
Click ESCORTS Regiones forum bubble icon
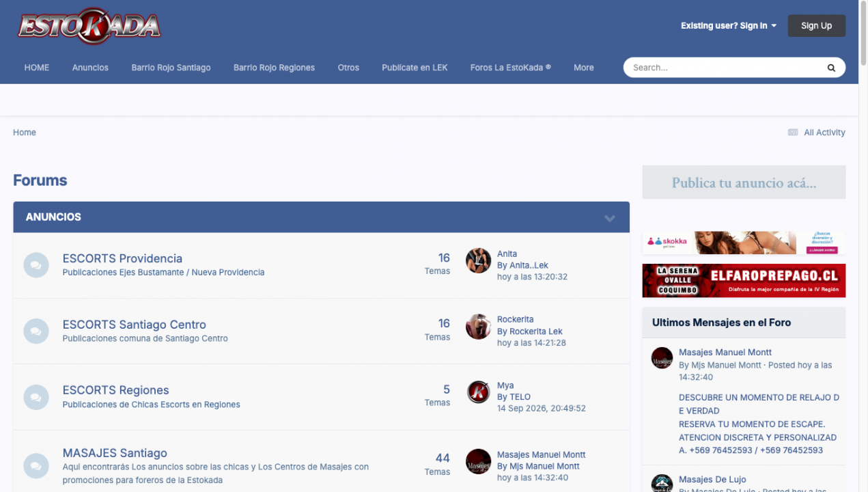36,397
